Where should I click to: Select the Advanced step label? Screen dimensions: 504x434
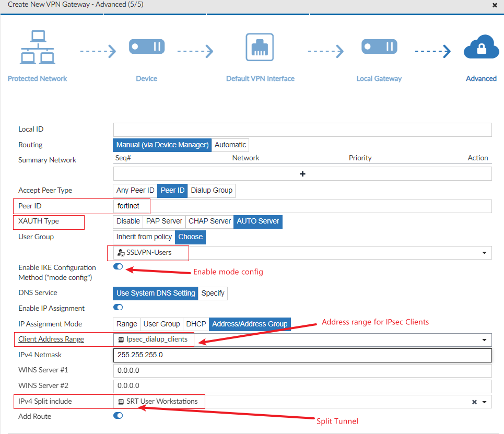[x=481, y=79]
